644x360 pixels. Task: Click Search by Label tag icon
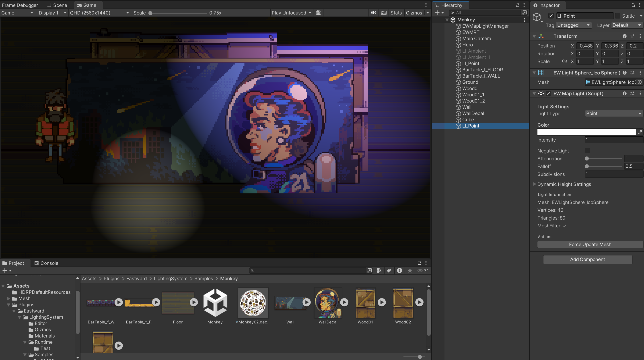389,270
